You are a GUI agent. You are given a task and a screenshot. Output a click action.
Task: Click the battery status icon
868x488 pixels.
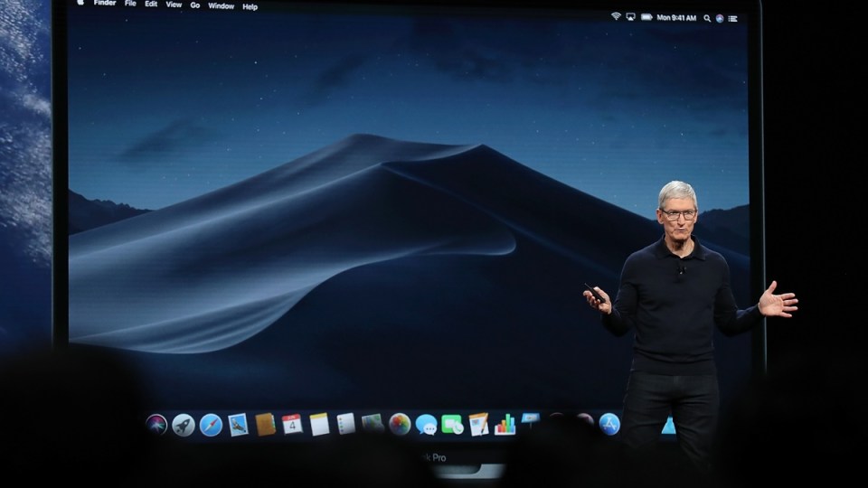coord(646,17)
